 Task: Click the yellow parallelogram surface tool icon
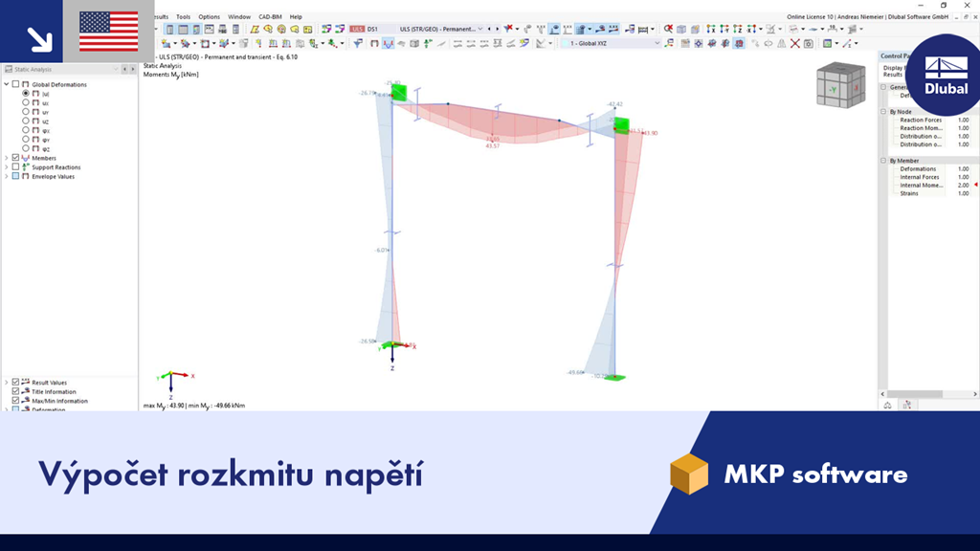tap(255, 29)
